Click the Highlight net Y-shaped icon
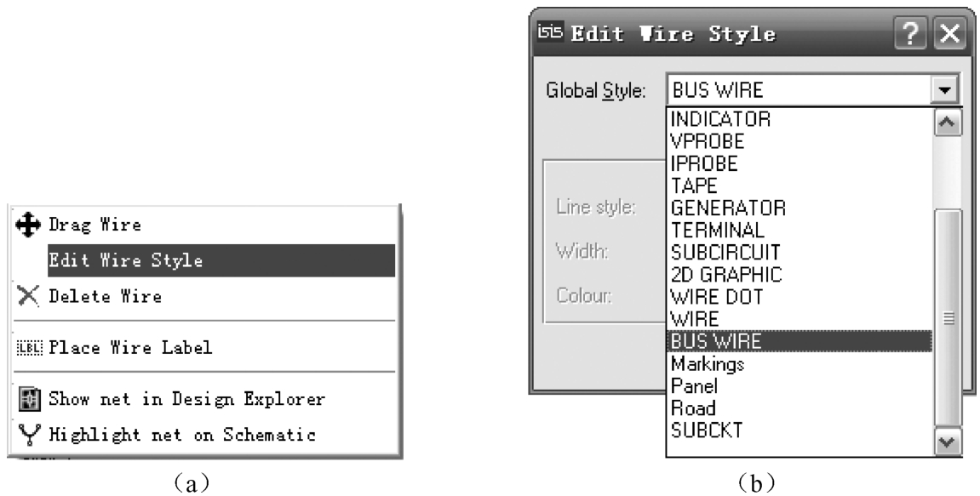This screenshot has width=980, height=496. (x=28, y=435)
